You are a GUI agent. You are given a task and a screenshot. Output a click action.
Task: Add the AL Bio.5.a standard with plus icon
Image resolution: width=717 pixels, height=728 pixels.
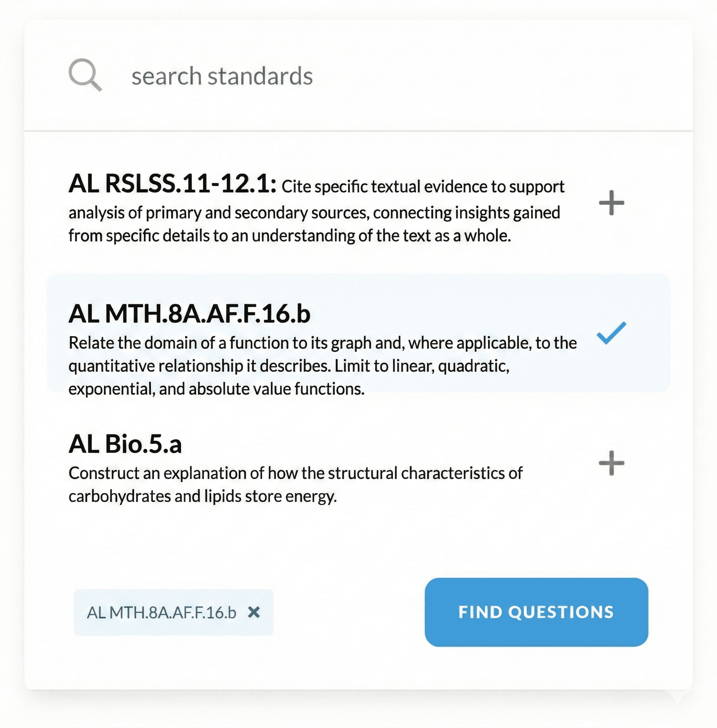[611, 463]
